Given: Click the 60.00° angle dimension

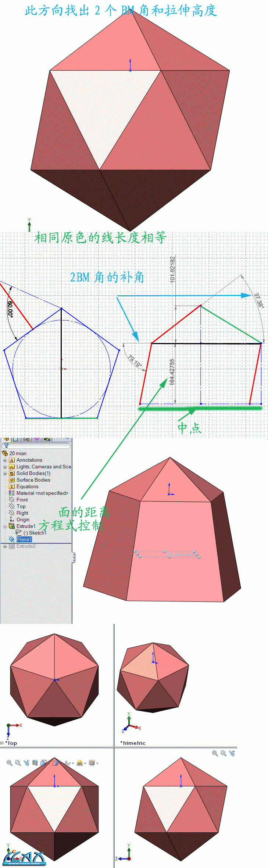Looking at the screenshot, I should pos(10,309).
